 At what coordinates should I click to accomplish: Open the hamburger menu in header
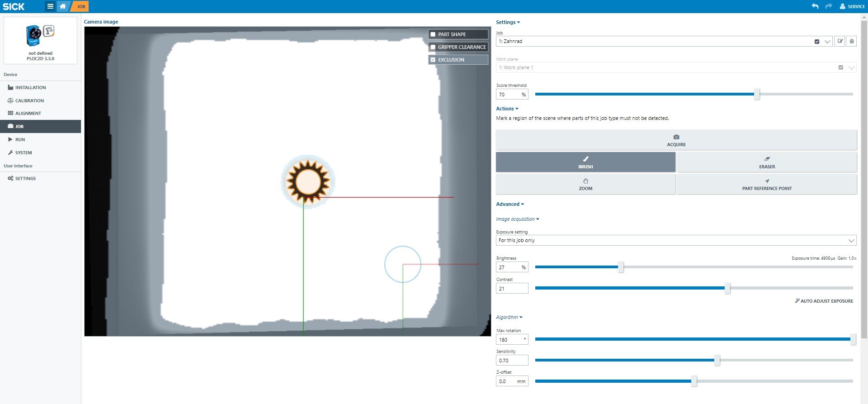click(x=50, y=6)
